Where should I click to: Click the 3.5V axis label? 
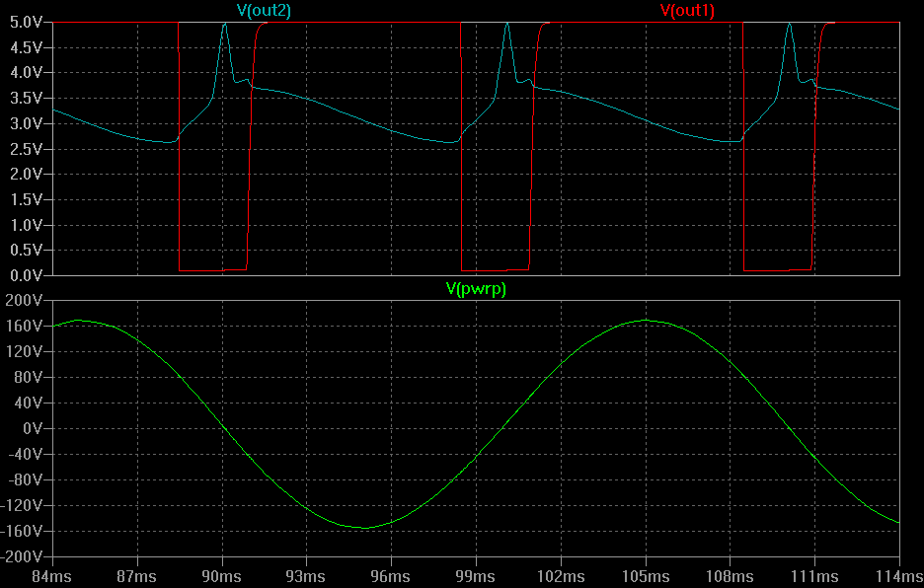(x=26, y=99)
